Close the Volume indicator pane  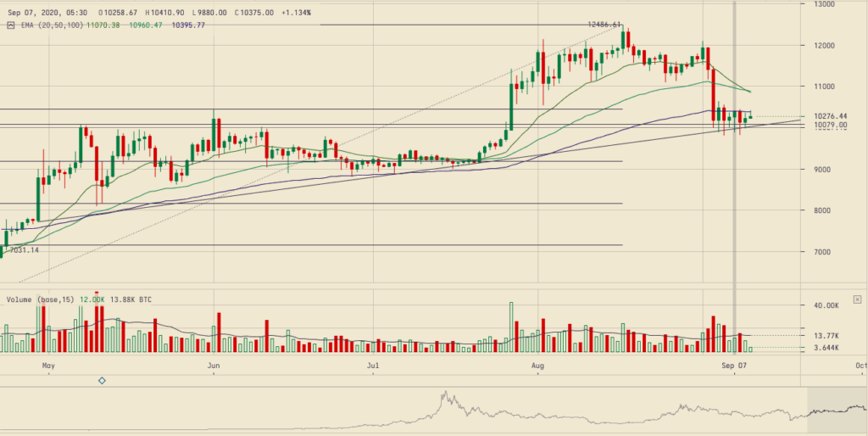[x=858, y=299]
